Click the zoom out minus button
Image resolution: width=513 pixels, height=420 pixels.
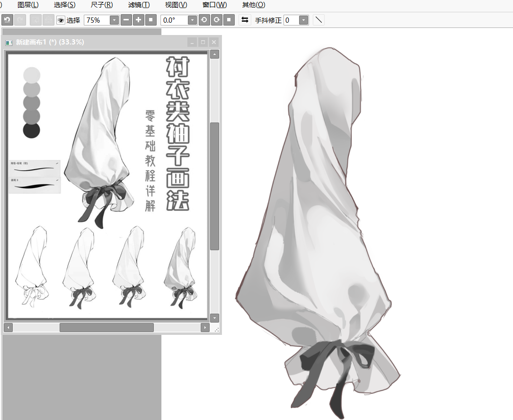pos(126,20)
